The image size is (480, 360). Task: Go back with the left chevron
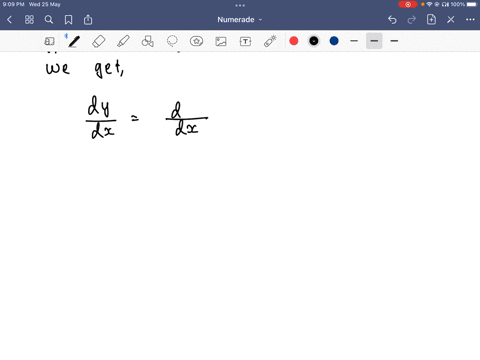click(x=9, y=20)
